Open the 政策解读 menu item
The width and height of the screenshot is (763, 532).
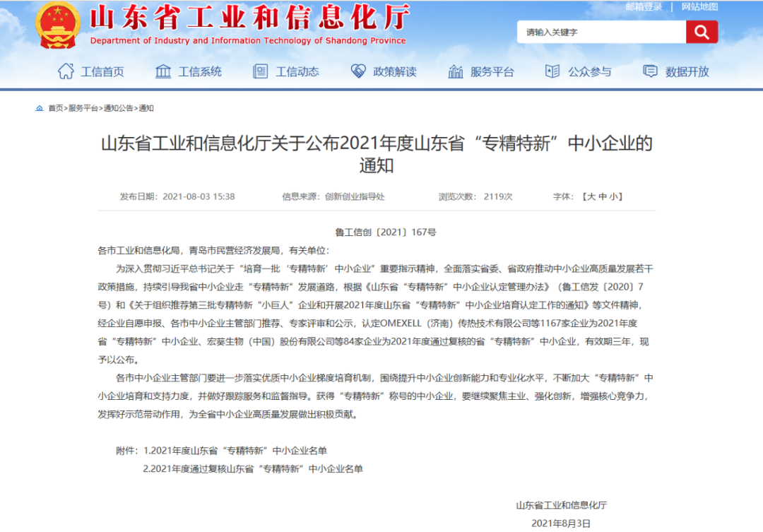click(395, 72)
